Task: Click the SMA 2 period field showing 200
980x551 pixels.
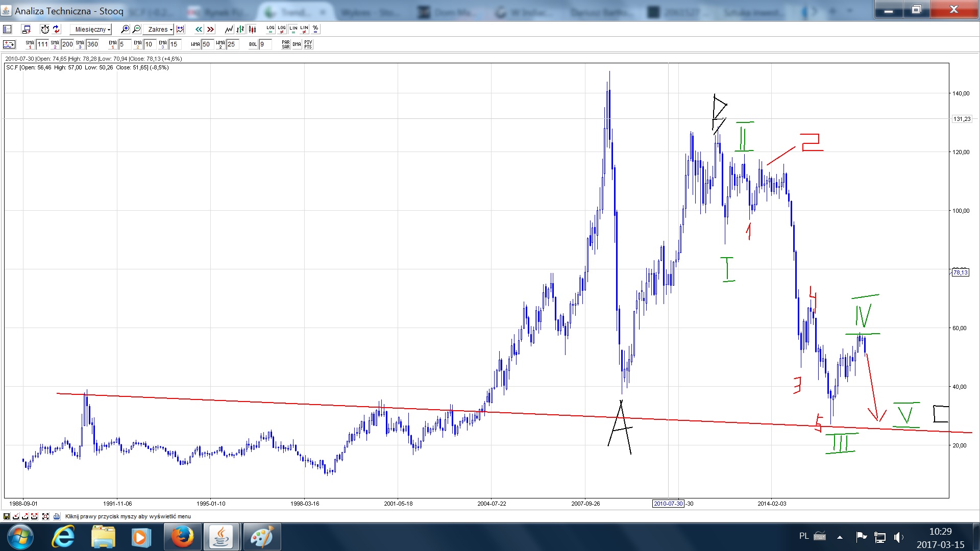Action: click(x=67, y=44)
